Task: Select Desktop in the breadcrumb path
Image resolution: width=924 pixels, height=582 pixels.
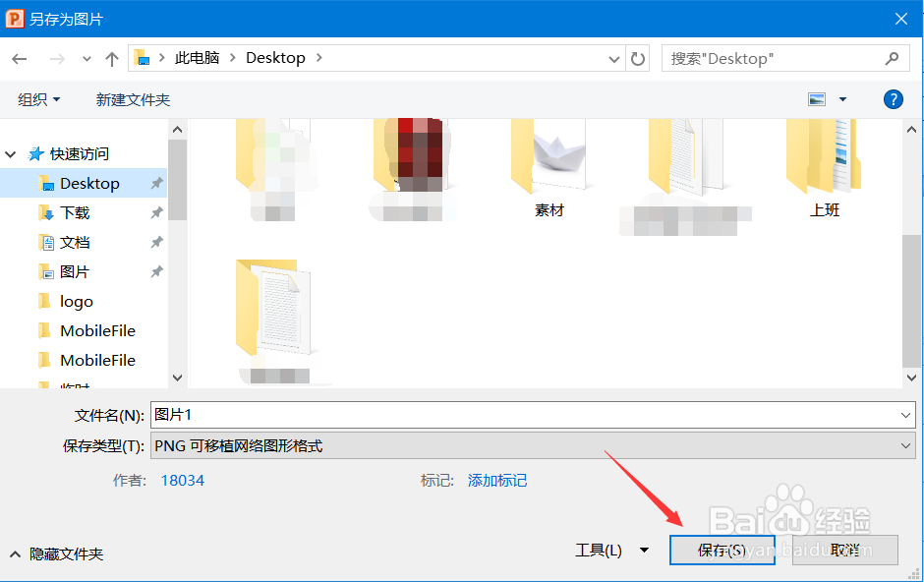Action: point(275,57)
